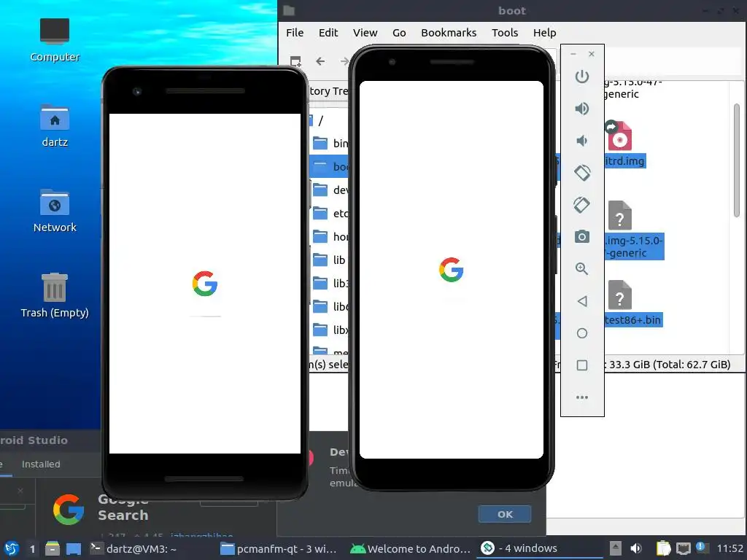Viewport: 747px width, 560px height.
Task: Rotate emulator left using upper rotate icon
Action: [x=581, y=173]
